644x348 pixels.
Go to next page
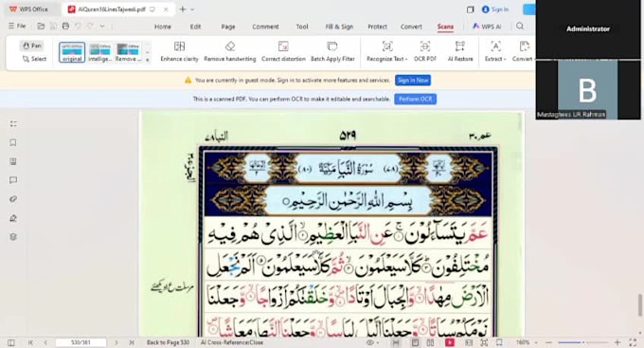coord(116,342)
